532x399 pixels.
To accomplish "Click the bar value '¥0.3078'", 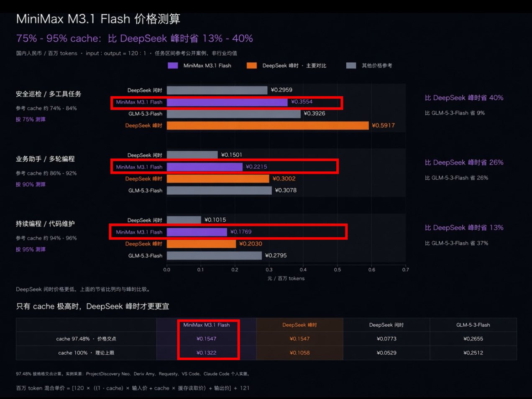I will [286, 191].
